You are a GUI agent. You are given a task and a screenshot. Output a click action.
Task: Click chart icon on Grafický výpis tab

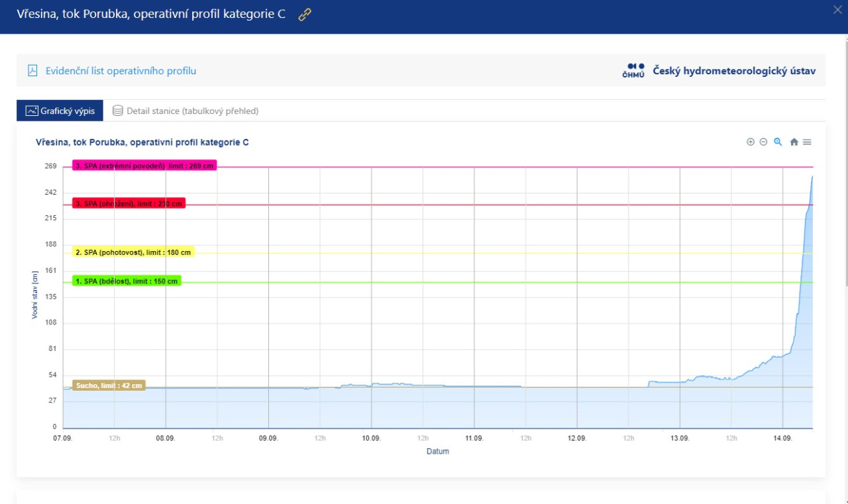point(31,111)
